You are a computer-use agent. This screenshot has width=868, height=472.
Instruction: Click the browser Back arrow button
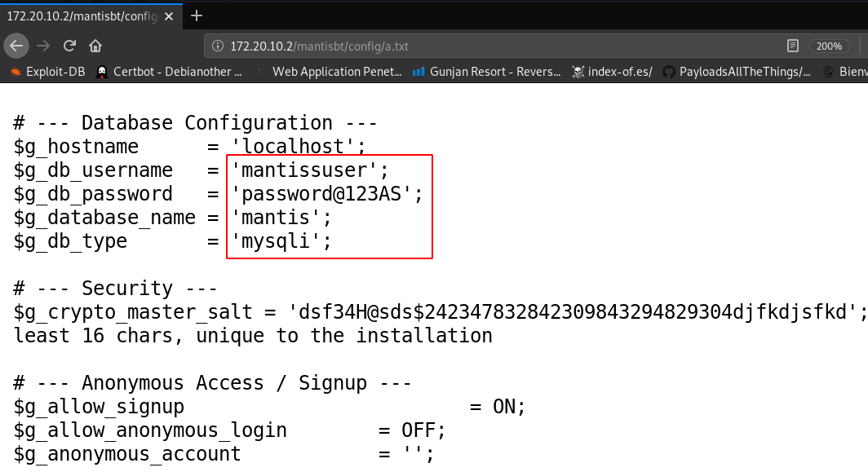click(16, 46)
